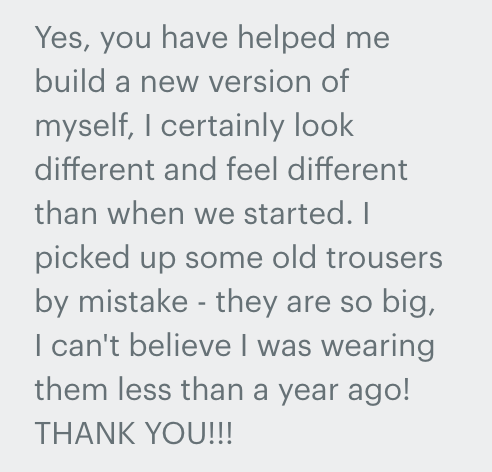Click the word "year"
Viewport: 492px width, 472px height.
click(x=309, y=391)
